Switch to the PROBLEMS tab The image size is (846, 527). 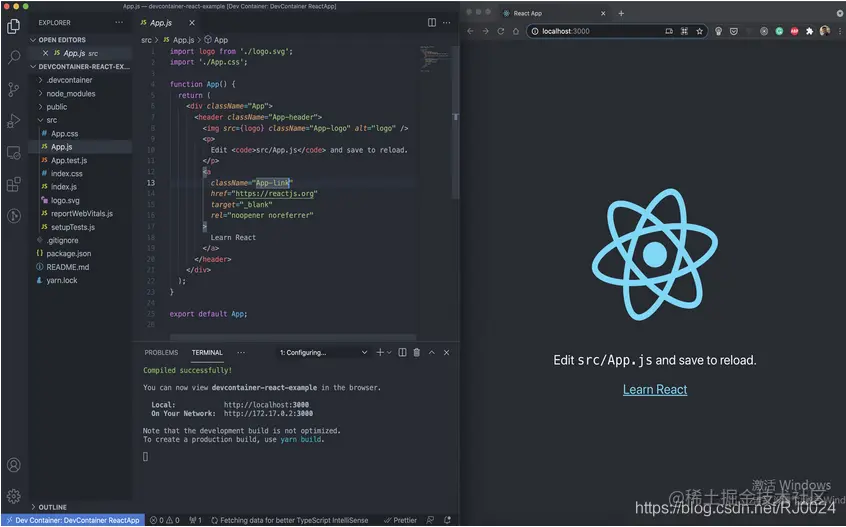click(x=161, y=352)
